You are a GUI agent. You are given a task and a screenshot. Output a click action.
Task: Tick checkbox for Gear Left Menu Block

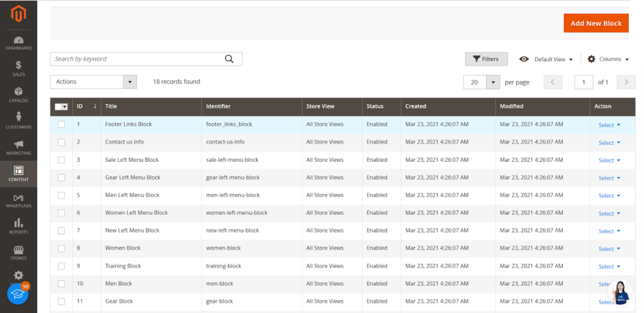[x=61, y=178]
